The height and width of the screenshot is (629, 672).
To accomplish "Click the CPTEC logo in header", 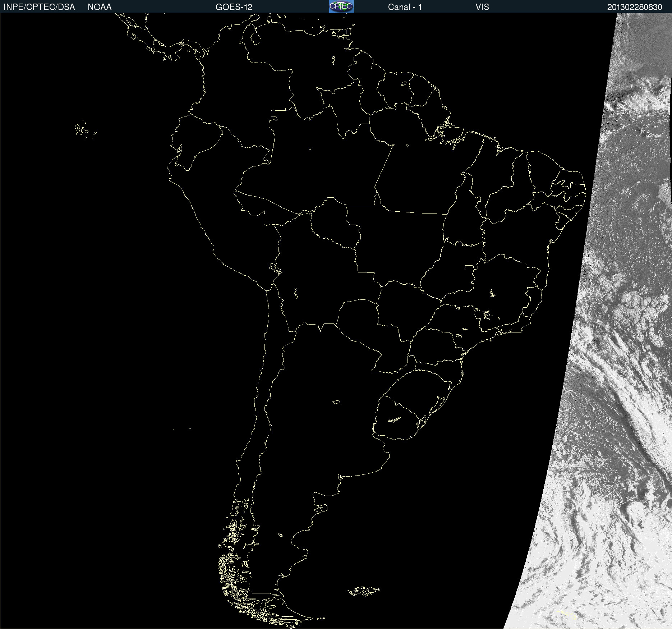I will tap(341, 6).
